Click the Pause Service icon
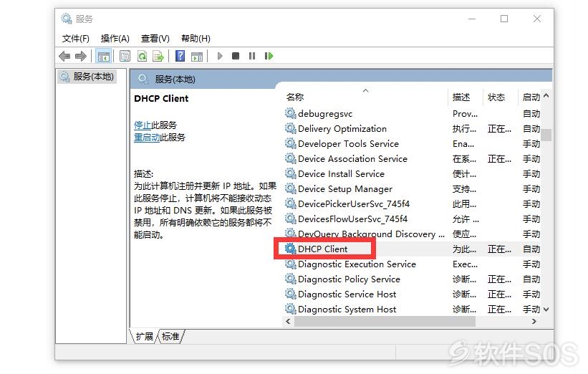The width and height of the screenshot is (588, 374). pos(252,56)
